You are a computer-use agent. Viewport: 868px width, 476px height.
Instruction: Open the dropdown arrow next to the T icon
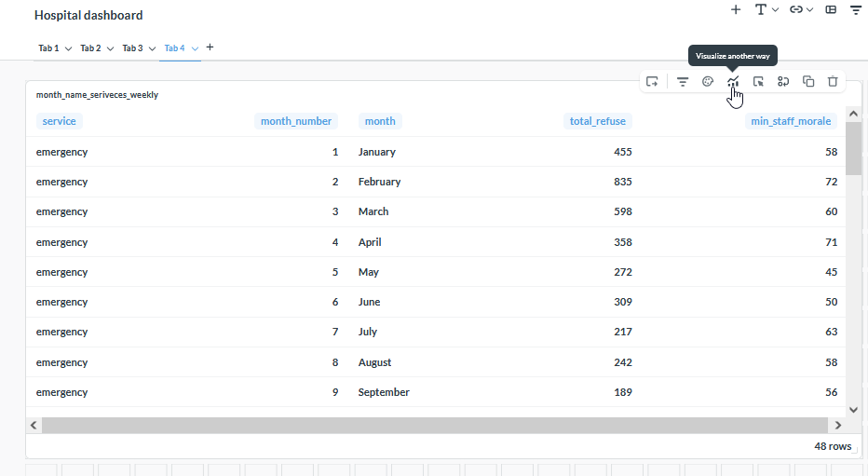pyautogui.click(x=775, y=10)
